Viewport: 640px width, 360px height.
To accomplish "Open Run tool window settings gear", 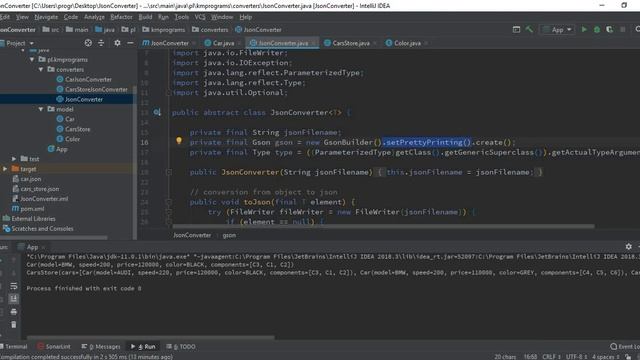I will pyautogui.click(x=629, y=247).
